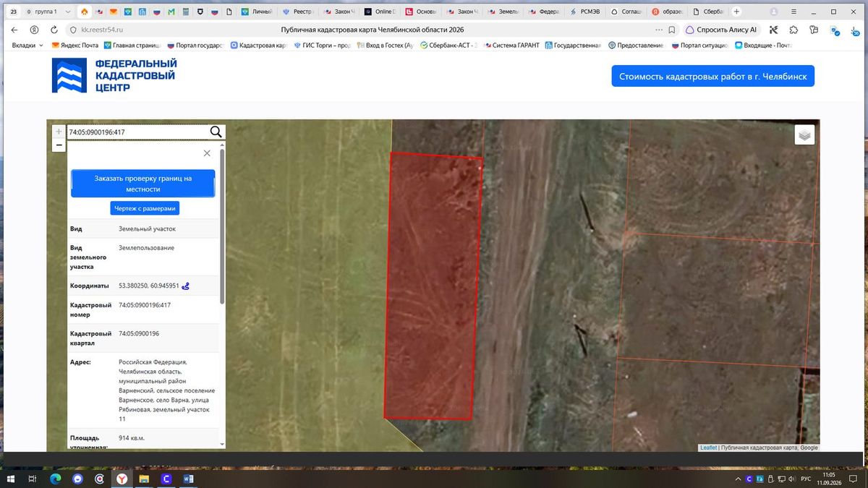
Task: Switch the РУС keyboard language
Action: (805, 479)
